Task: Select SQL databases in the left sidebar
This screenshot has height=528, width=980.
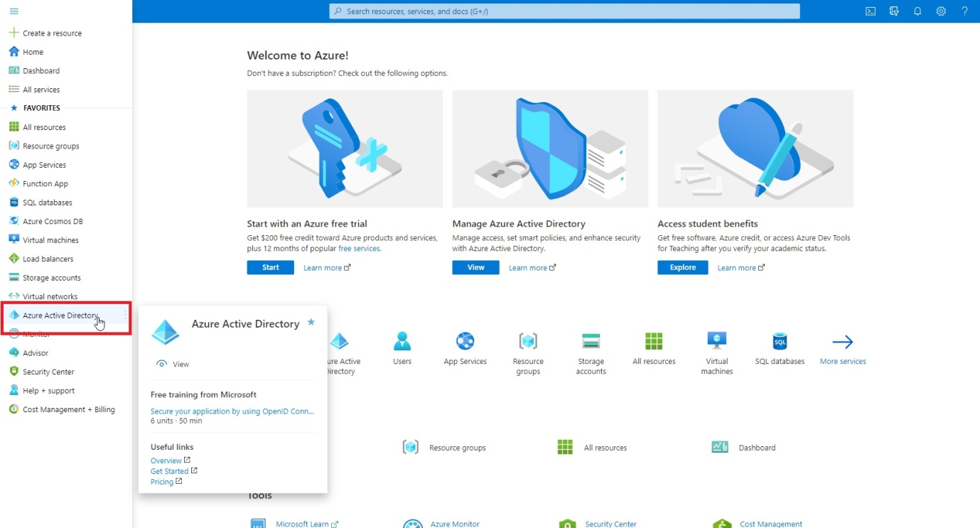Action: click(48, 203)
